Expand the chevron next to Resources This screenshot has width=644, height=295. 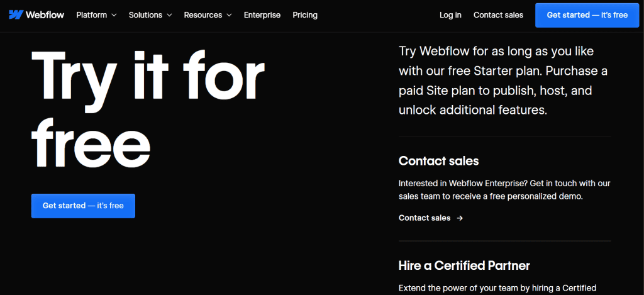tap(229, 15)
